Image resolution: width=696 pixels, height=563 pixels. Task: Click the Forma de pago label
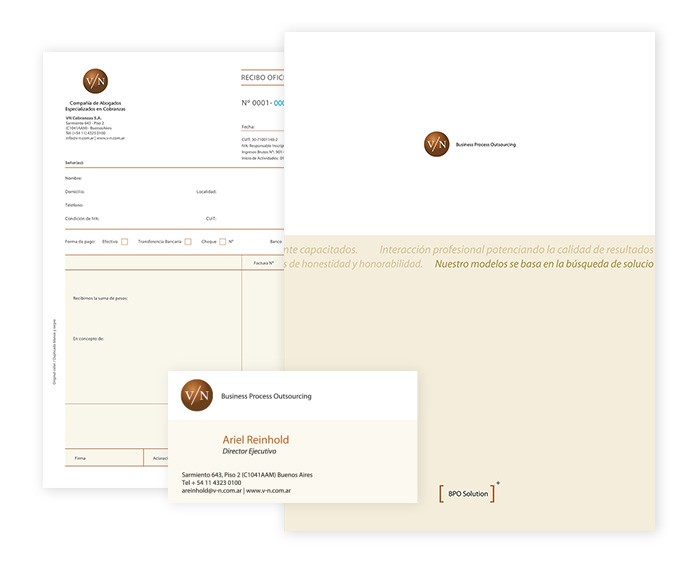(x=80, y=242)
